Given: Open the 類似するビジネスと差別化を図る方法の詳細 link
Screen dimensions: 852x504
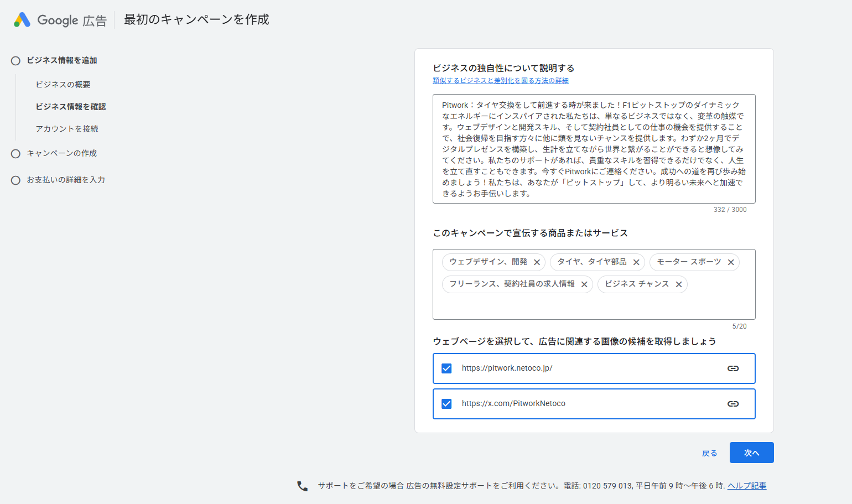Looking at the screenshot, I should [x=500, y=80].
